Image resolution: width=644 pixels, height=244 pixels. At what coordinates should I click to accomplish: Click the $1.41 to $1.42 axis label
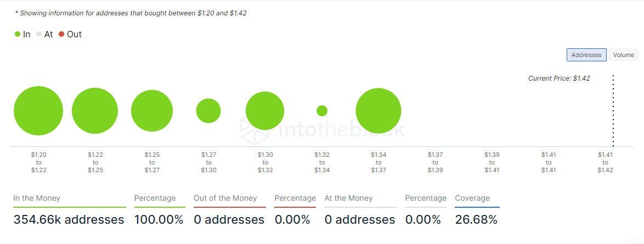click(605, 162)
